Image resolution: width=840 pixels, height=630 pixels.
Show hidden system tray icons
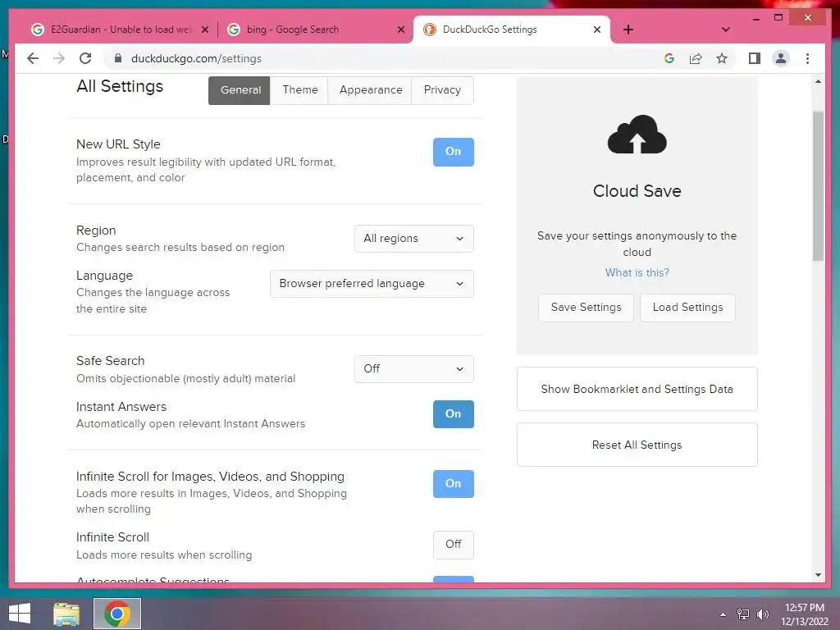coord(723,614)
